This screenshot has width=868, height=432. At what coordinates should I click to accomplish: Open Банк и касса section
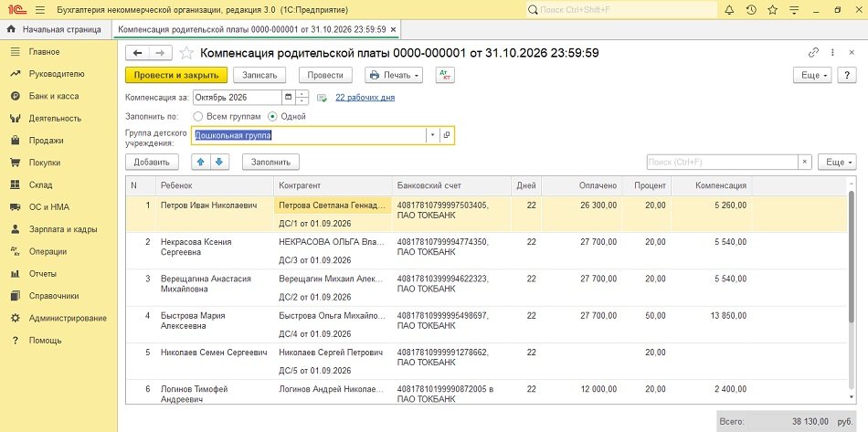54,96
